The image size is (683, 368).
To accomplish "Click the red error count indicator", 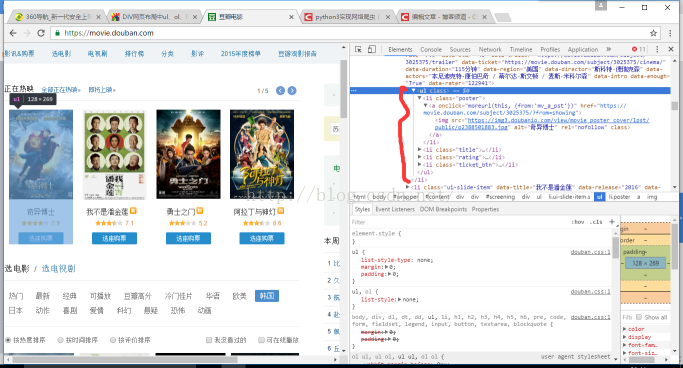I will click(x=639, y=49).
